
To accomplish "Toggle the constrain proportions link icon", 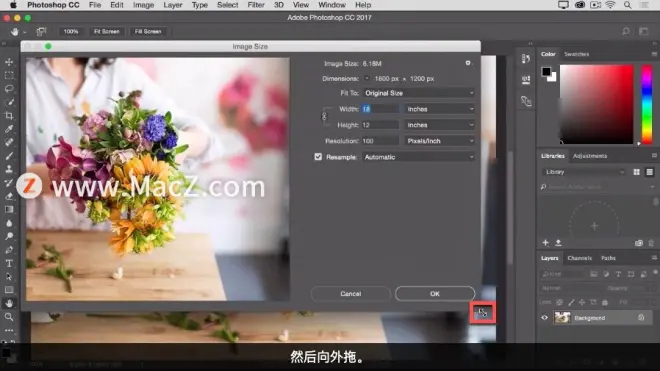I will [324, 117].
